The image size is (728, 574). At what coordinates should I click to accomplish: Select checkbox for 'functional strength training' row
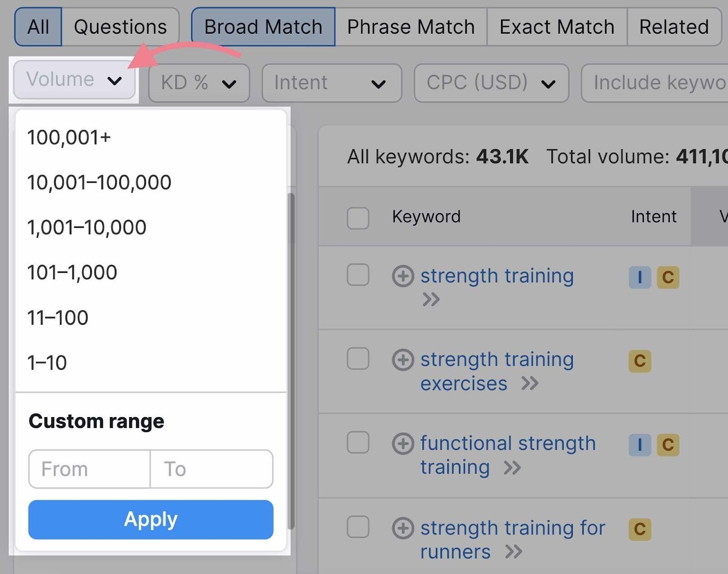(x=358, y=443)
